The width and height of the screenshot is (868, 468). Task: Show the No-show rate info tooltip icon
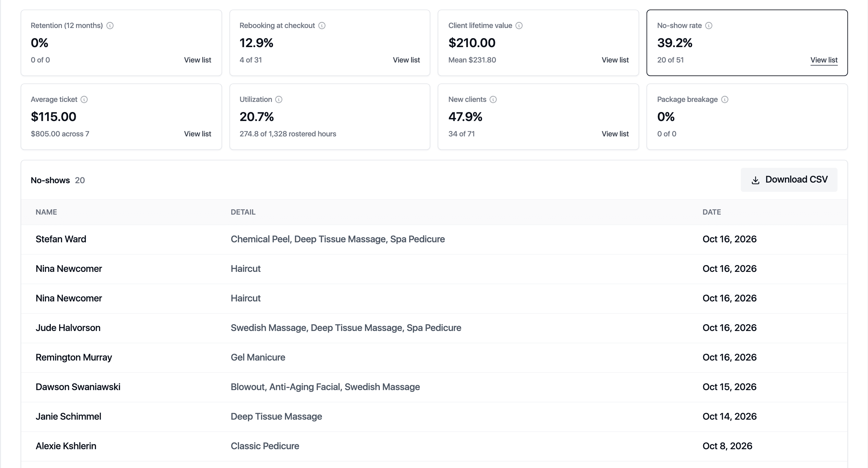pos(709,26)
